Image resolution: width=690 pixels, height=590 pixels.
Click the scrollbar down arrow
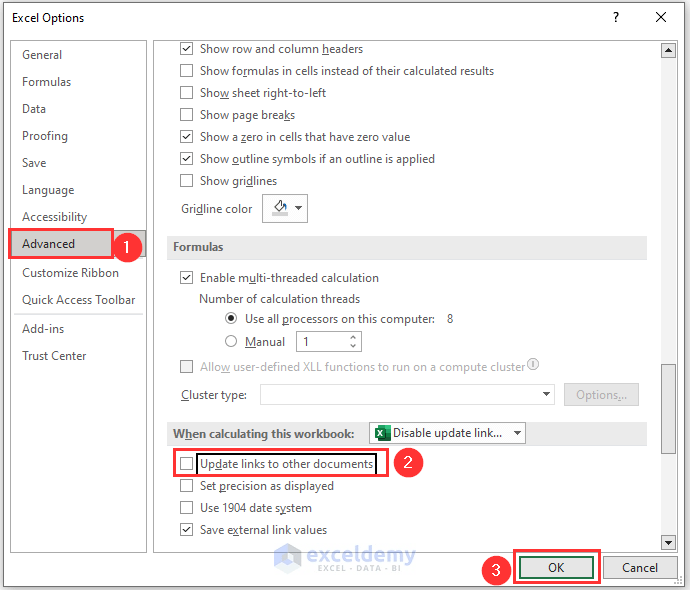point(668,542)
